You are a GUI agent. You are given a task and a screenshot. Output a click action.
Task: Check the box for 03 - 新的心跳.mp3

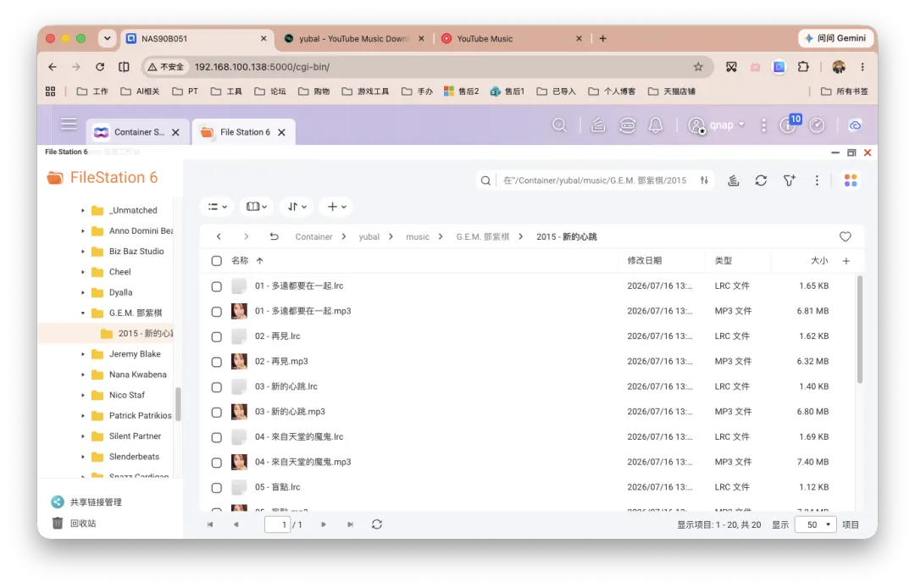pos(217,412)
